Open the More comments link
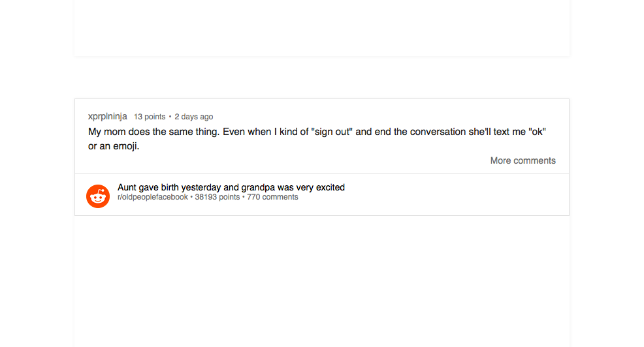The height and width of the screenshot is (347, 644). pyautogui.click(x=523, y=161)
